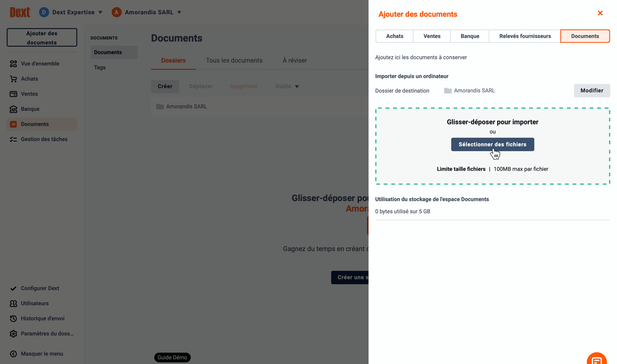The image size is (617, 364).
Task: Click the folder icon beside Amorandis SARL in the Dossiers list
Action: pyautogui.click(x=160, y=107)
